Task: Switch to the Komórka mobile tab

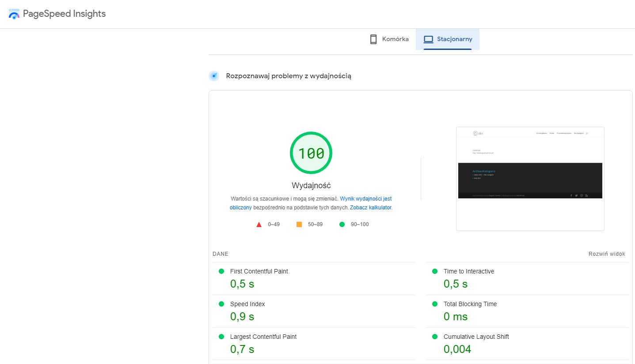Action: pyautogui.click(x=389, y=39)
